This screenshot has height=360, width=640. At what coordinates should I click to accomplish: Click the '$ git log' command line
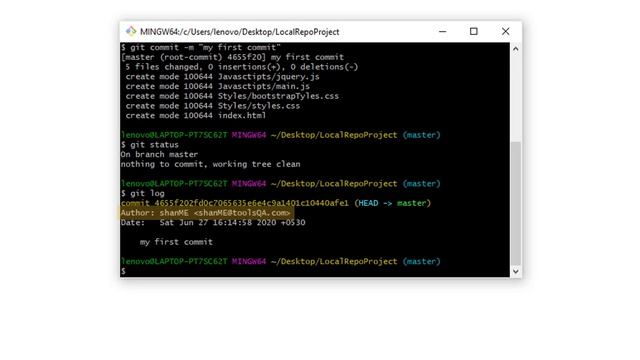tap(143, 193)
